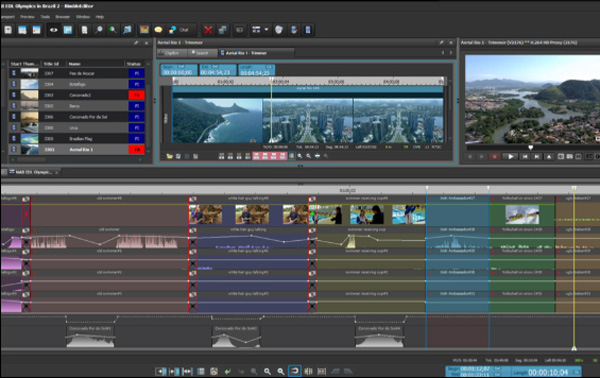Open the color image picture icon in toolbar
The width and height of the screenshot is (600, 378).
coord(144,30)
